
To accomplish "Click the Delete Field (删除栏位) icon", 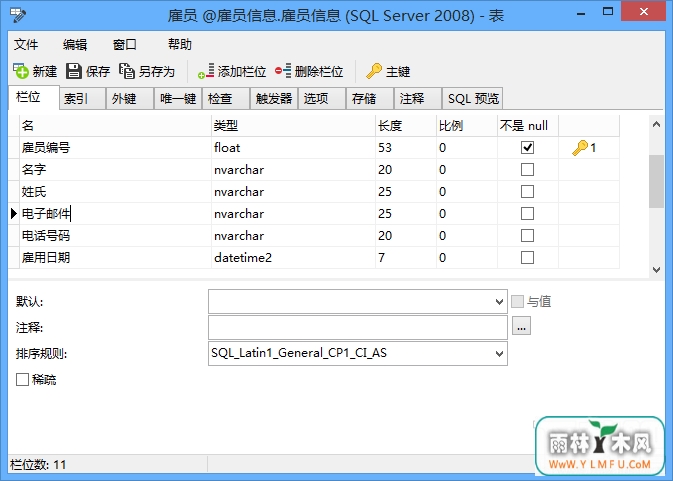I will click(283, 71).
